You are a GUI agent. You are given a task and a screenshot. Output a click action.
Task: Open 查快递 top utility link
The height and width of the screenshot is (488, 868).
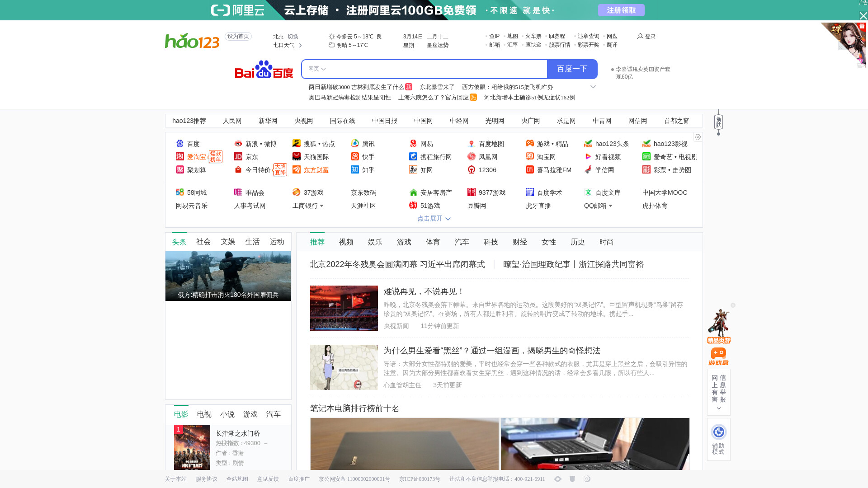[533, 45]
